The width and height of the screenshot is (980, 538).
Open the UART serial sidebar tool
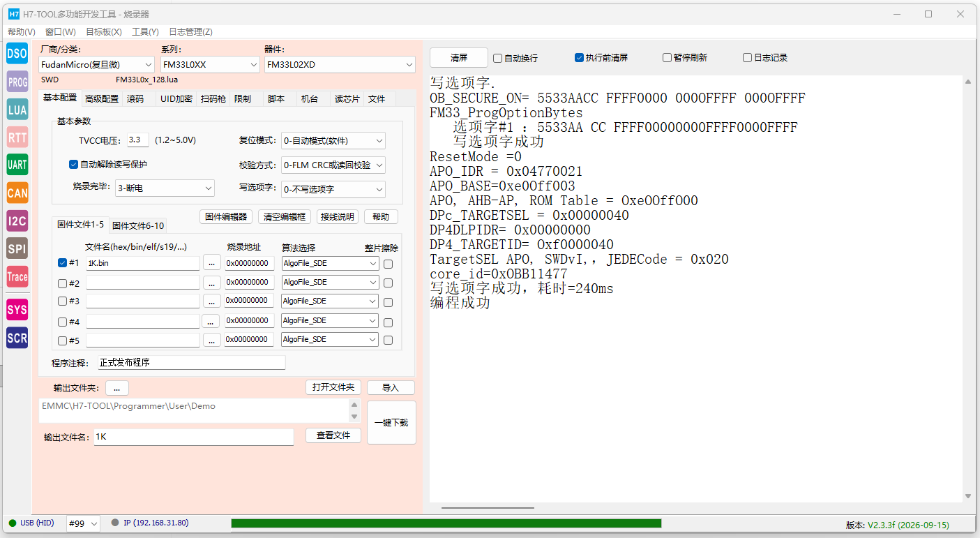17,165
